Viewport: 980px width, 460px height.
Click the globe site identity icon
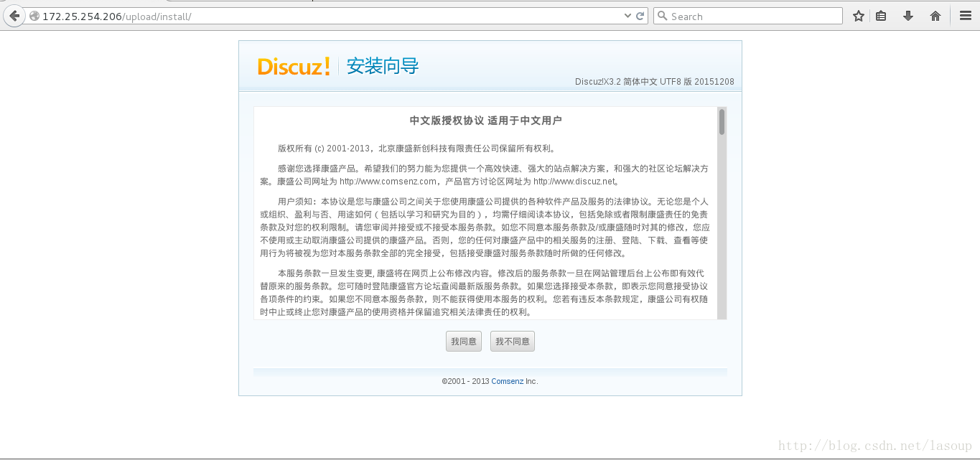34,16
